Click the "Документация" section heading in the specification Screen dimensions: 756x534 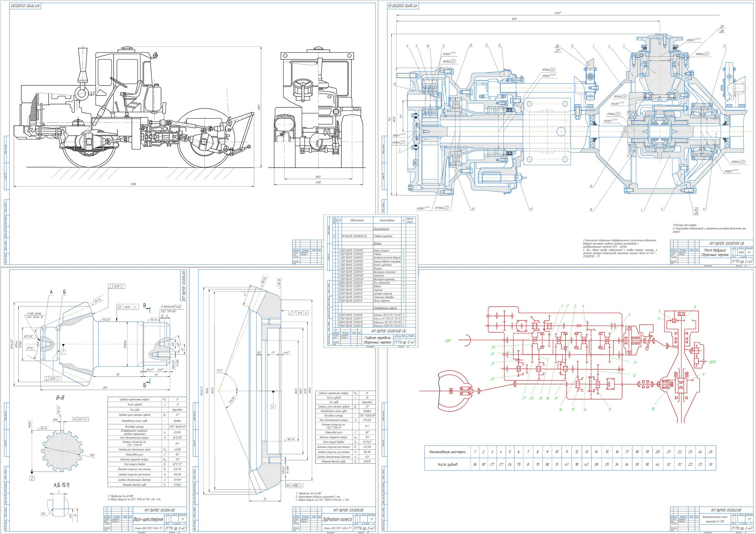(x=381, y=229)
